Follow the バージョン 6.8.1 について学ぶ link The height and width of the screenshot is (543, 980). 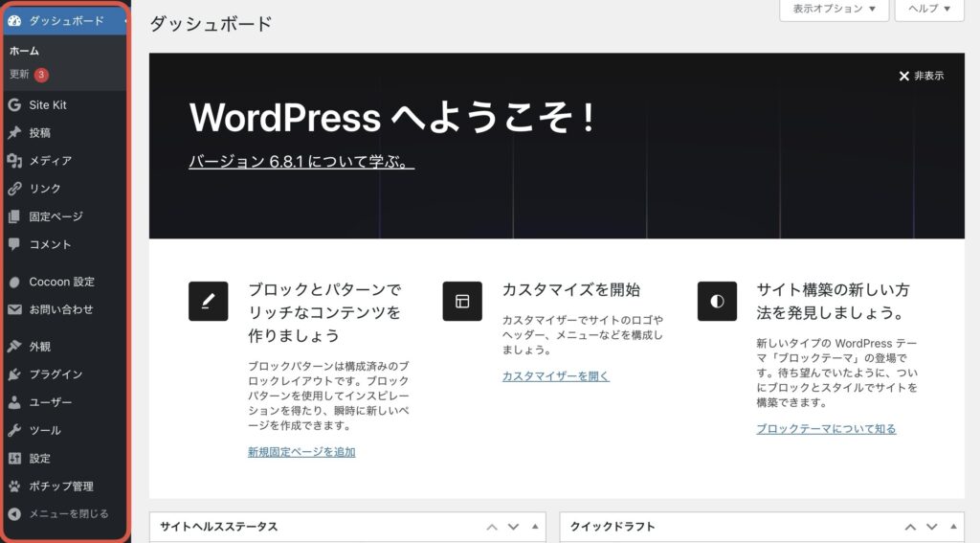pyautogui.click(x=301, y=162)
